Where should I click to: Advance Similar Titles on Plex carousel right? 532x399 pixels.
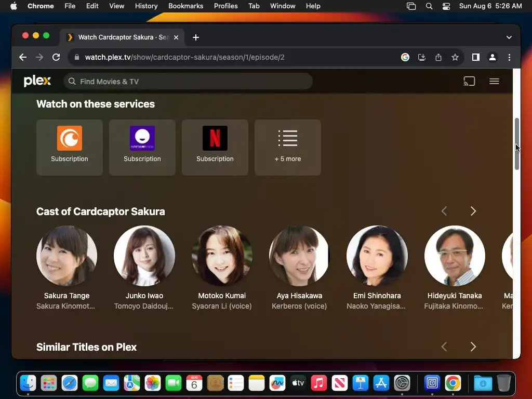(x=473, y=347)
